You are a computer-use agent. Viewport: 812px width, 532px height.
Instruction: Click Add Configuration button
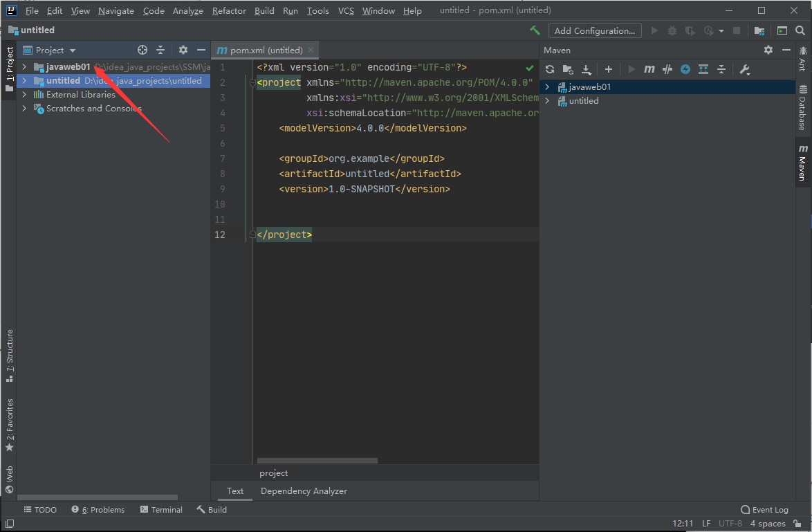click(594, 30)
